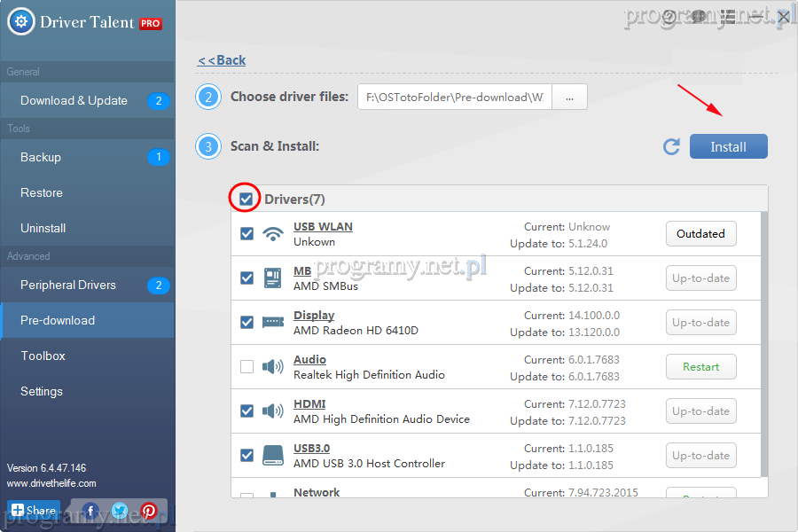798x532 pixels.
Task: Switch to Peripheral Drivers section
Action: click(x=68, y=286)
